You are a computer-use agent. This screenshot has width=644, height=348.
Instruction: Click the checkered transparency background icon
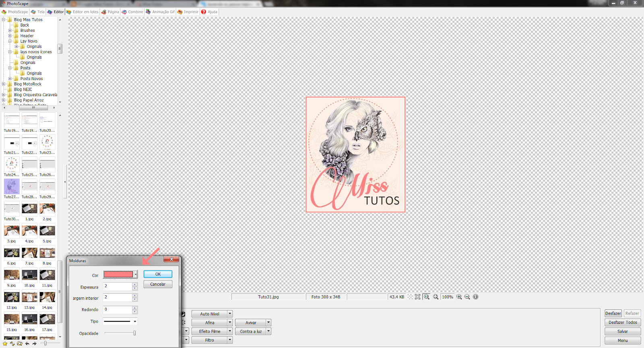point(410,297)
